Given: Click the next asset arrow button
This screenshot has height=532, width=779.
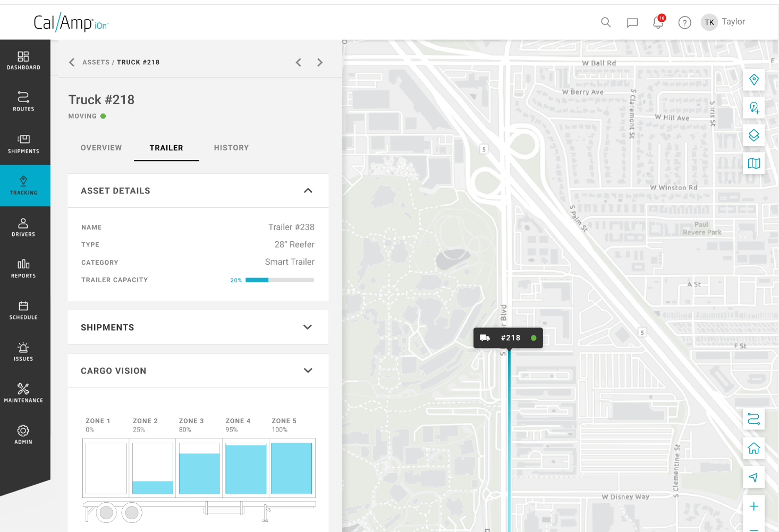Looking at the screenshot, I should 319,62.
